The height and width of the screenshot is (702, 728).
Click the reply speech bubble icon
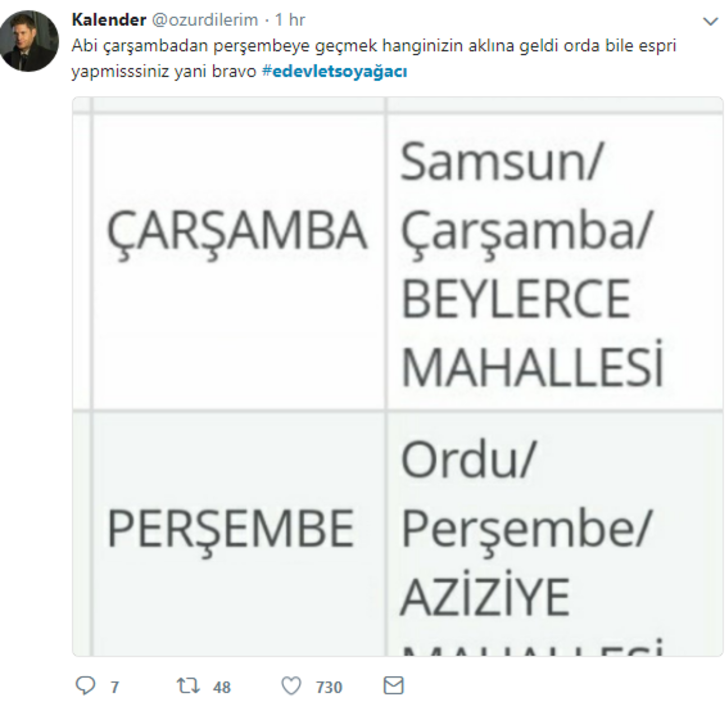(x=86, y=686)
